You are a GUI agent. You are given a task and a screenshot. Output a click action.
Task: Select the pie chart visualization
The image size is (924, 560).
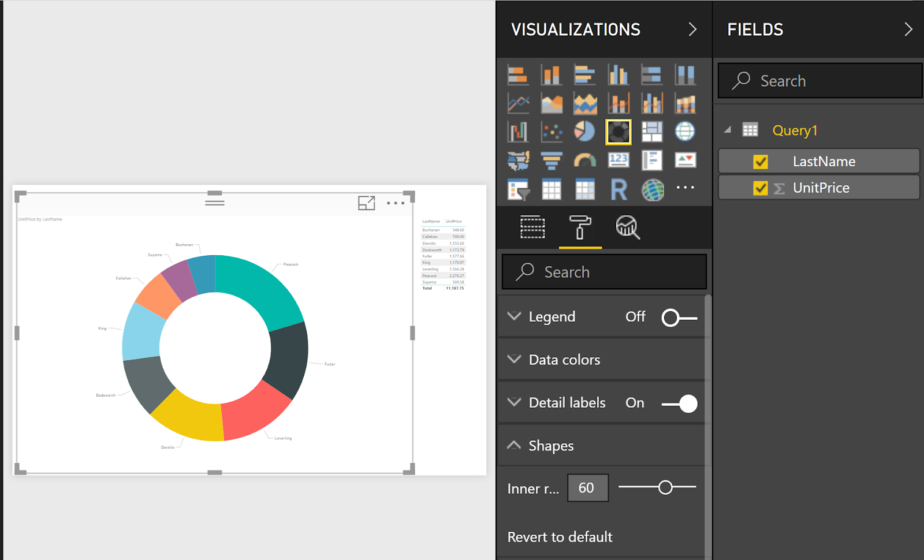click(x=585, y=131)
